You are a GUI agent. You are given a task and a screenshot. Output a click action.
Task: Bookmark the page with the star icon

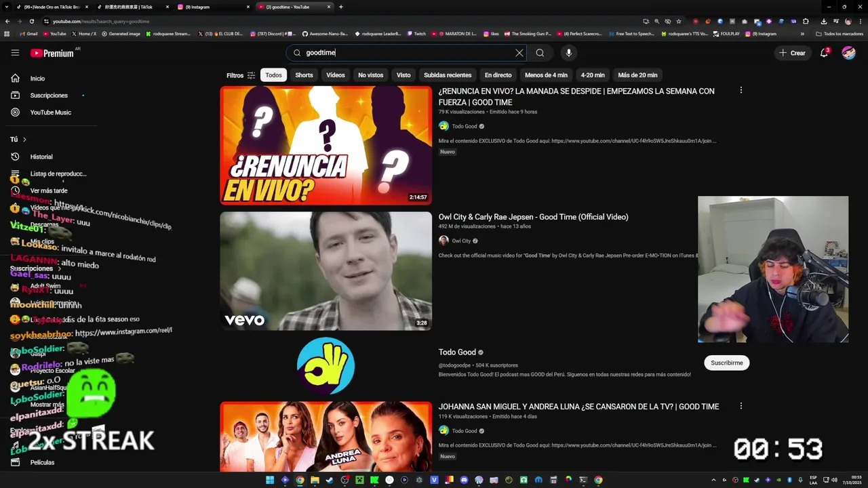pyautogui.click(x=679, y=21)
